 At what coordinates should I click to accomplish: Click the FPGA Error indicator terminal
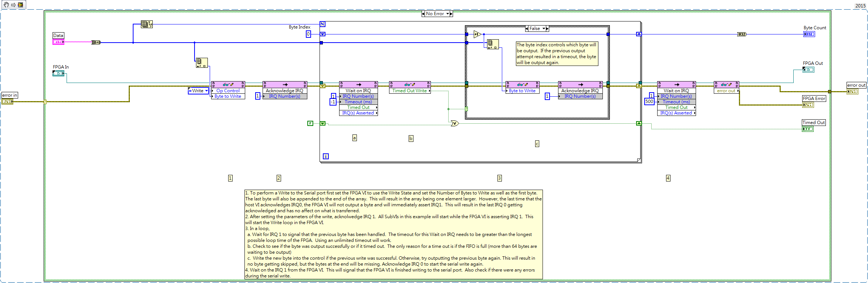[x=808, y=105]
